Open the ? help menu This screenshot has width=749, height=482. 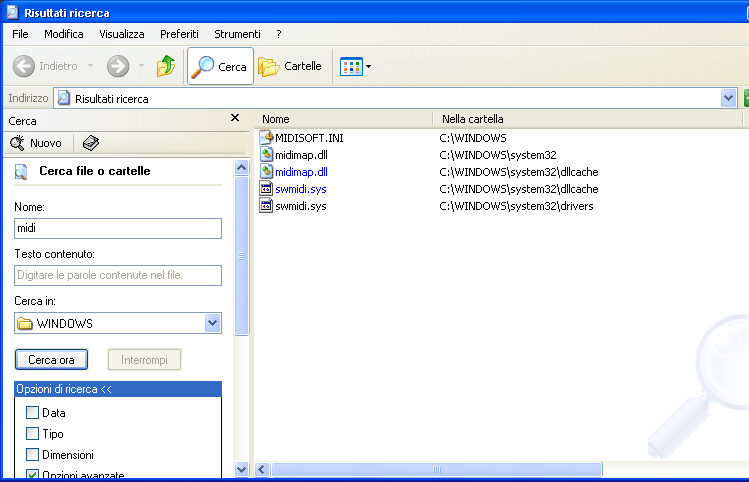(x=278, y=34)
